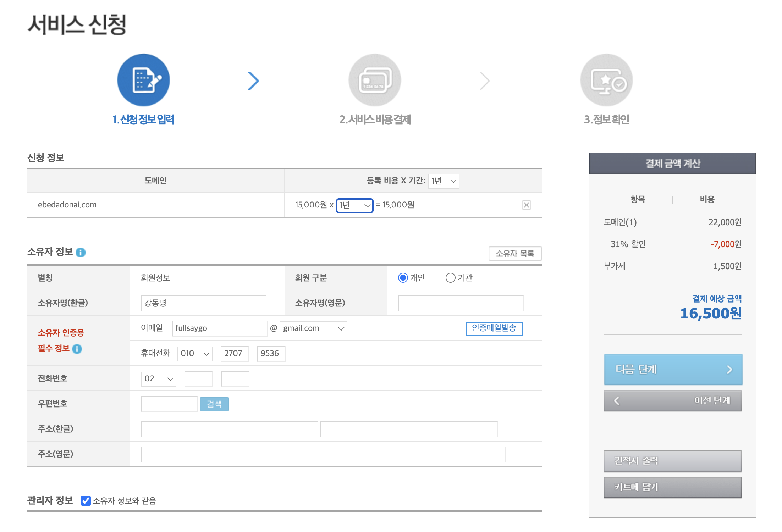Click the 우편번호 postal code input field
Screen dimensions: 782x532
169,404
